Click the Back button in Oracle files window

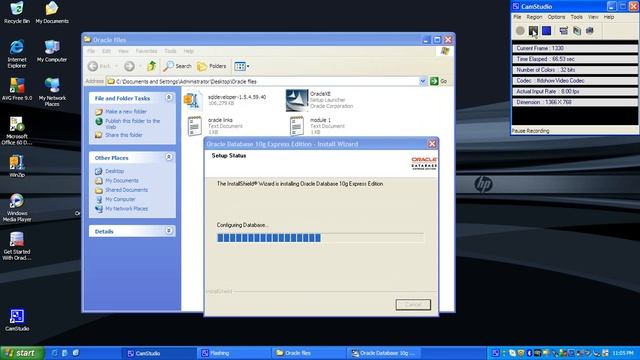click(99, 66)
